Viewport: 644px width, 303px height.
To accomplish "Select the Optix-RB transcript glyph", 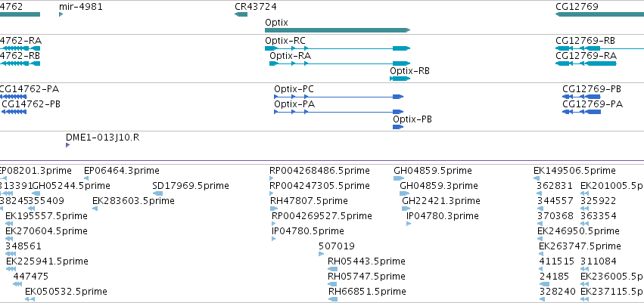I will (400, 79).
